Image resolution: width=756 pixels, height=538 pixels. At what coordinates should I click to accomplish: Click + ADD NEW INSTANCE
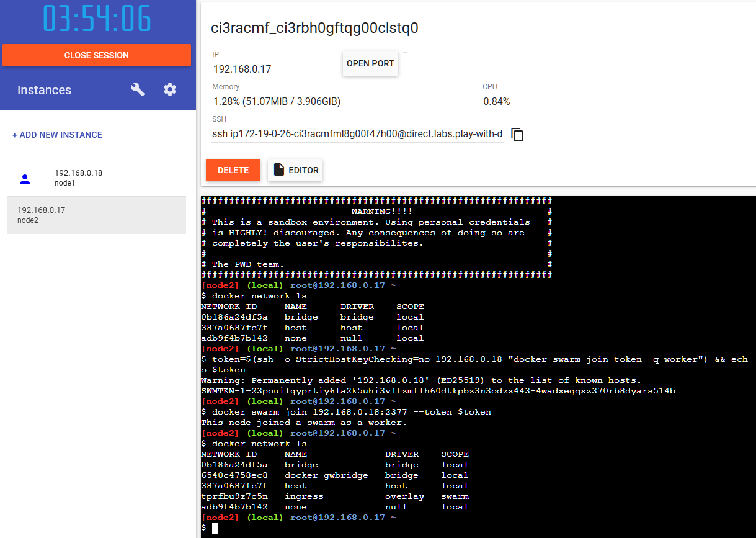57,135
